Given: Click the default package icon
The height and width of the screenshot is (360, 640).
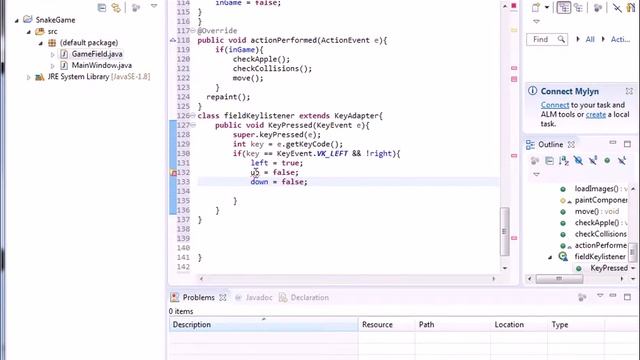Looking at the screenshot, I should [52, 43].
